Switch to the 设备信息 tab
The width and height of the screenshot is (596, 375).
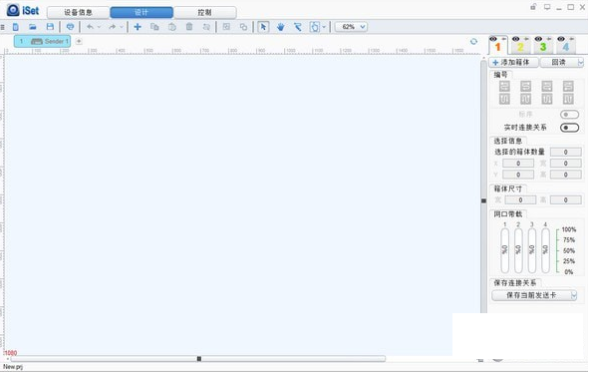pos(78,13)
